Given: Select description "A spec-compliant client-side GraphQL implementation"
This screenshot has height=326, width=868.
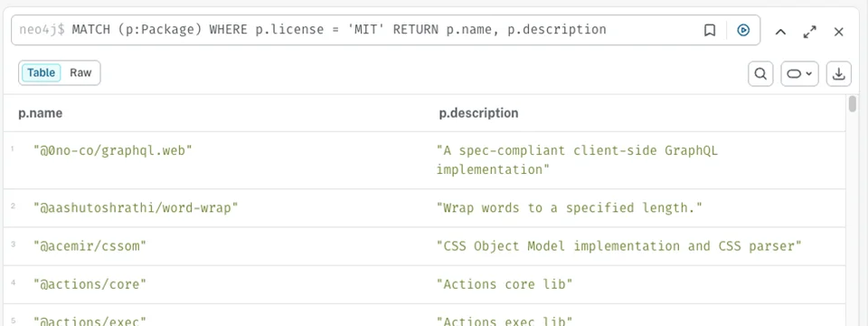Looking at the screenshot, I should click(577, 160).
